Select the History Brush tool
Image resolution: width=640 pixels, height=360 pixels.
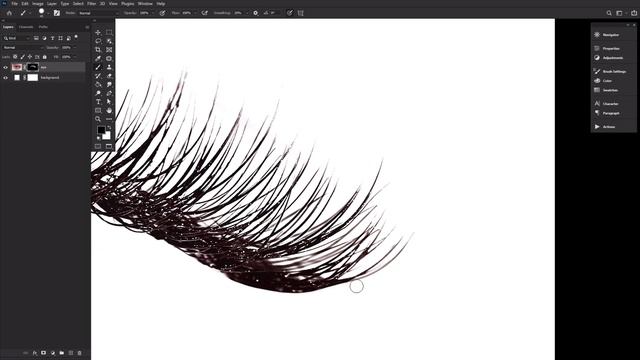point(98,76)
